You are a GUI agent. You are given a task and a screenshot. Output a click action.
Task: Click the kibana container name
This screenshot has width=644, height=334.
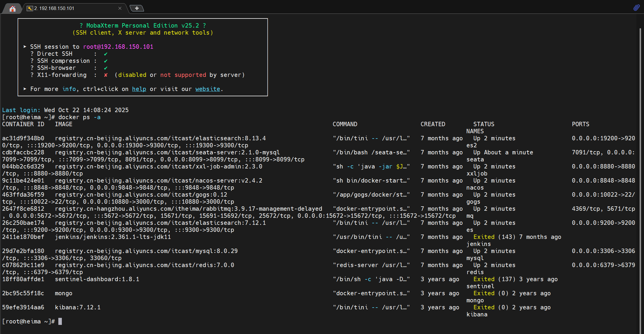(x=477, y=314)
